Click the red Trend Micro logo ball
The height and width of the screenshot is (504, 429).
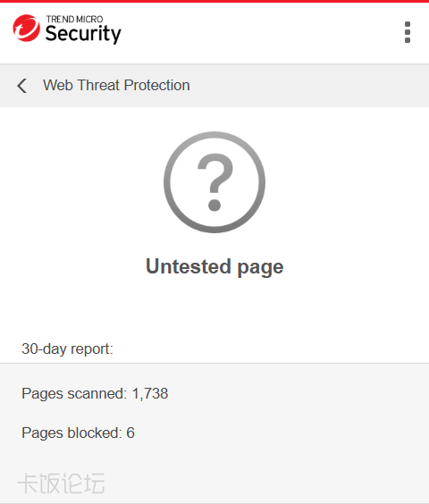pyautogui.click(x=27, y=28)
